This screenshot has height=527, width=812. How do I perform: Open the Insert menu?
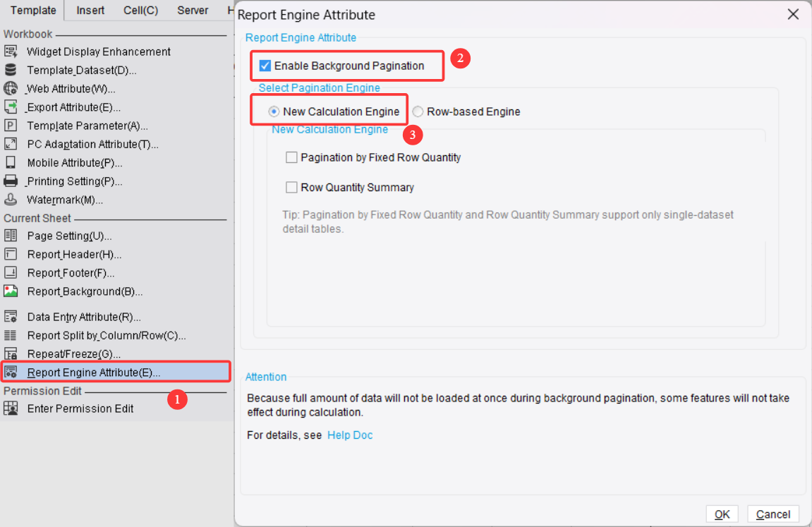[90, 11]
